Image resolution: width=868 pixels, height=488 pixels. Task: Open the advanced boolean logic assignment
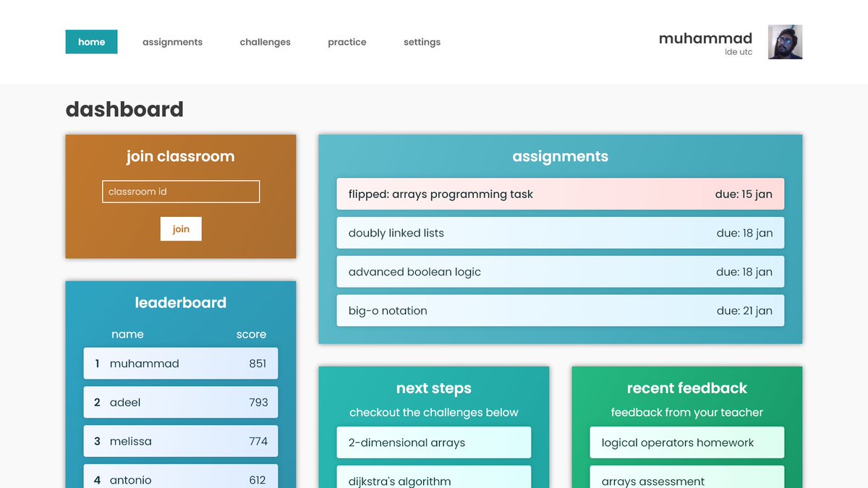561,272
